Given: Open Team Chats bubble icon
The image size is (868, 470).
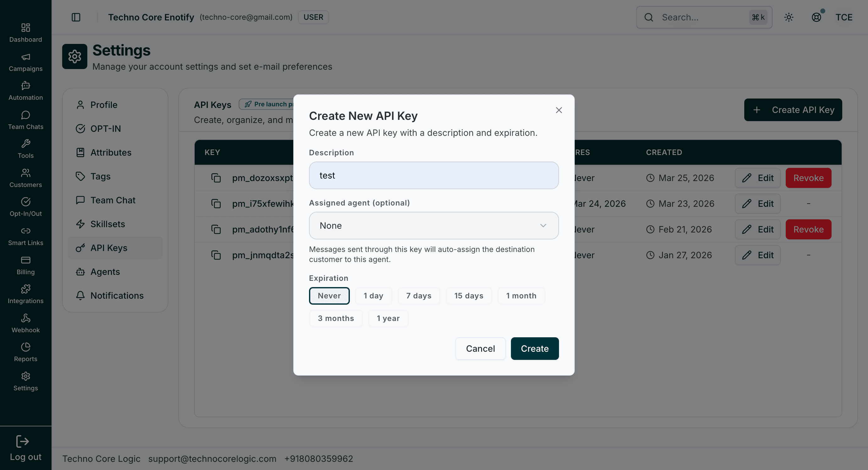Looking at the screenshot, I should 26,115.
